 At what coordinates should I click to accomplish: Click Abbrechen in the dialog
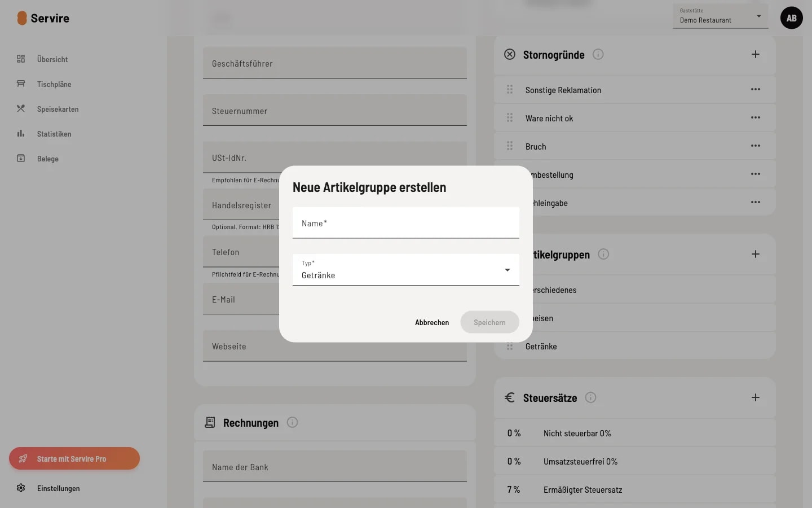(x=432, y=322)
